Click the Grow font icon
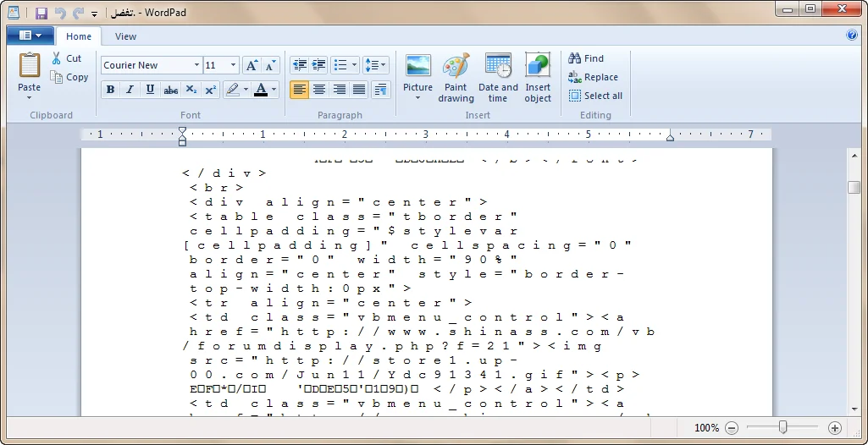The height and width of the screenshot is (445, 868). coord(252,65)
